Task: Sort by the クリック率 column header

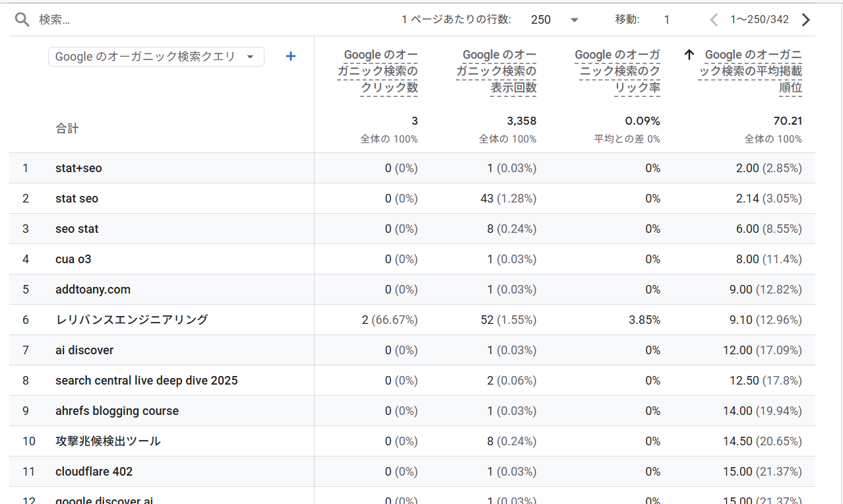Action: pyautogui.click(x=617, y=70)
